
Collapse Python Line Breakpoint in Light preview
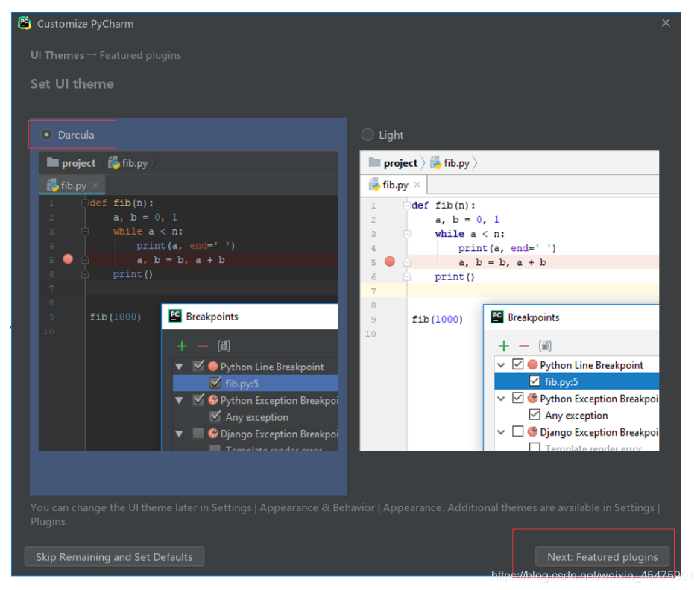point(502,365)
